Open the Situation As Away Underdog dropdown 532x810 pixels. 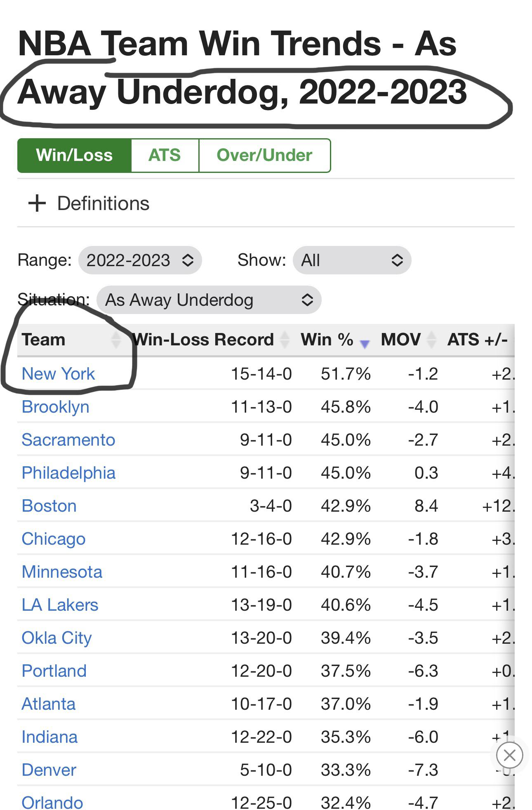pos(209,300)
